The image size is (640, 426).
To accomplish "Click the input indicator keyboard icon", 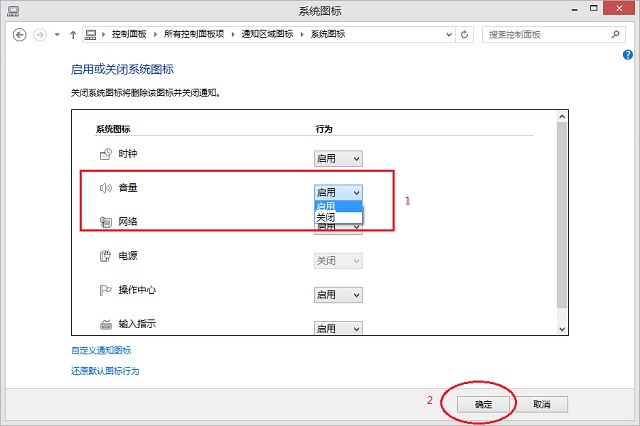I will coord(106,325).
